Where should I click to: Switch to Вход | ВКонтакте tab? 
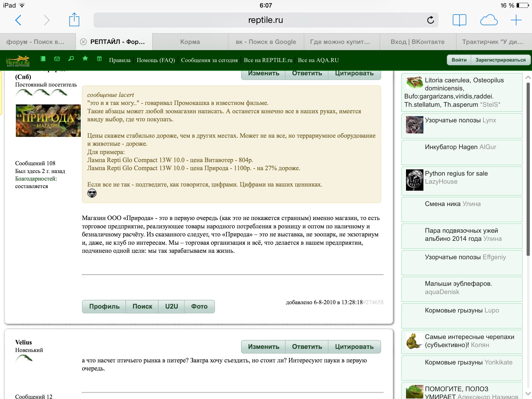(x=417, y=42)
